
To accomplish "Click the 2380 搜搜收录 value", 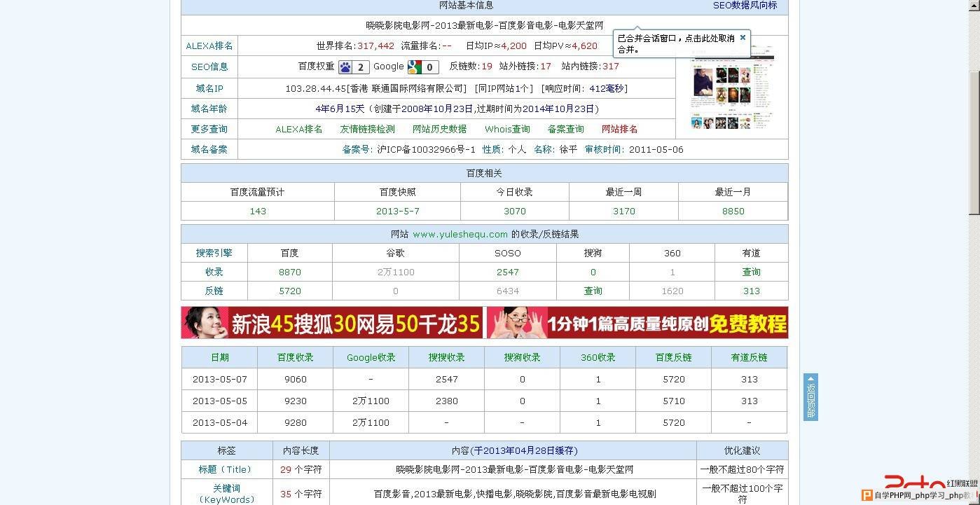I will click(447, 401).
